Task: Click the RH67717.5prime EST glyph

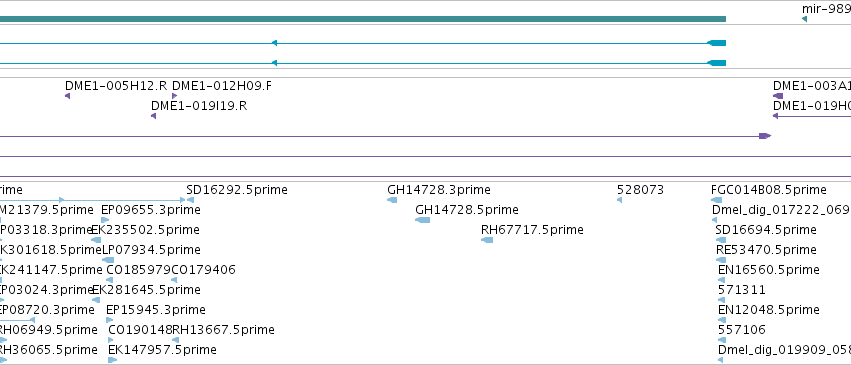Action: (x=487, y=240)
